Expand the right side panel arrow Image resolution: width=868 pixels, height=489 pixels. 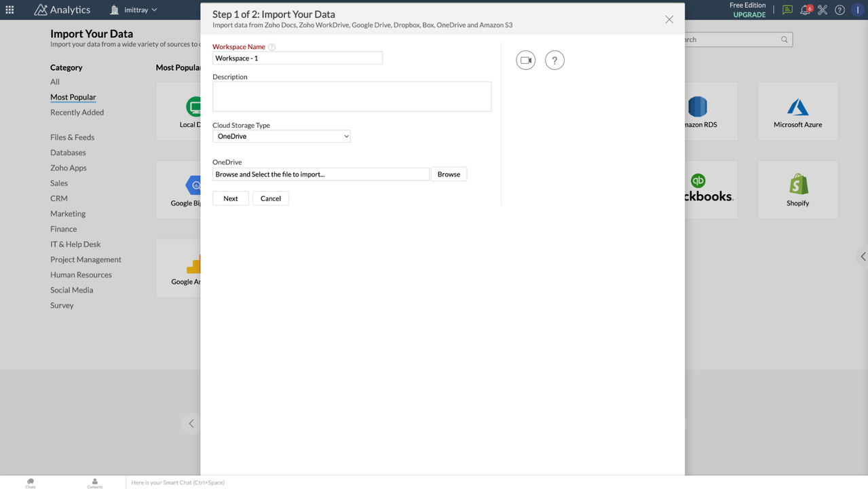(863, 257)
